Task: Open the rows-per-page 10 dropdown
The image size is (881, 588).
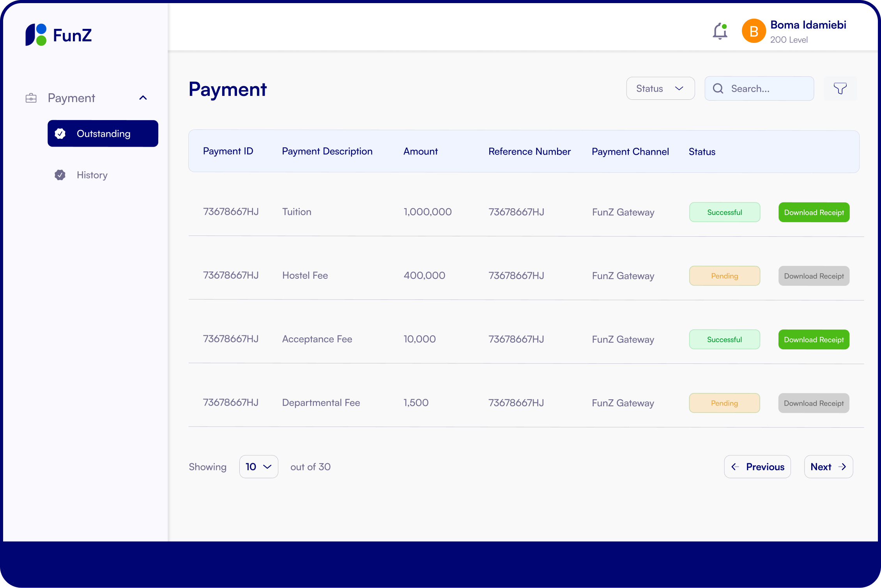Action: point(258,467)
